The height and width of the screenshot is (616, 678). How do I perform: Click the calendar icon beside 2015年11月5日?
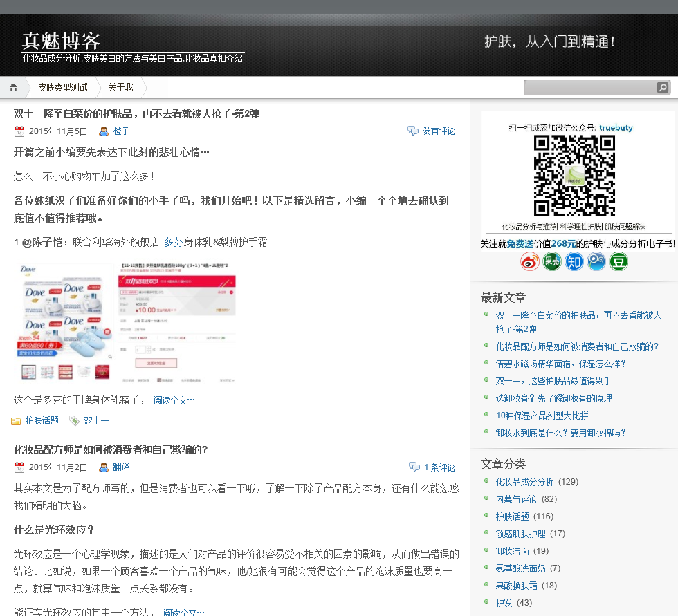point(19,131)
